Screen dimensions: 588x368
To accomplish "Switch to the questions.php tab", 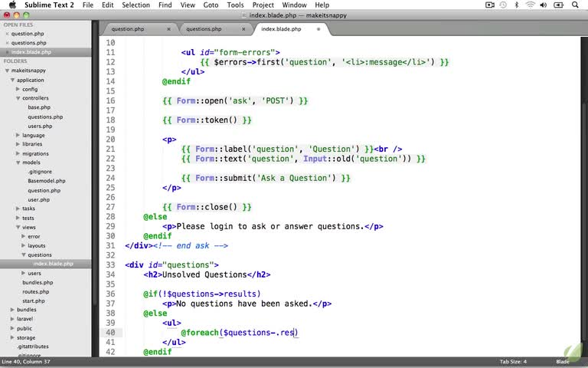I will [x=204, y=29].
